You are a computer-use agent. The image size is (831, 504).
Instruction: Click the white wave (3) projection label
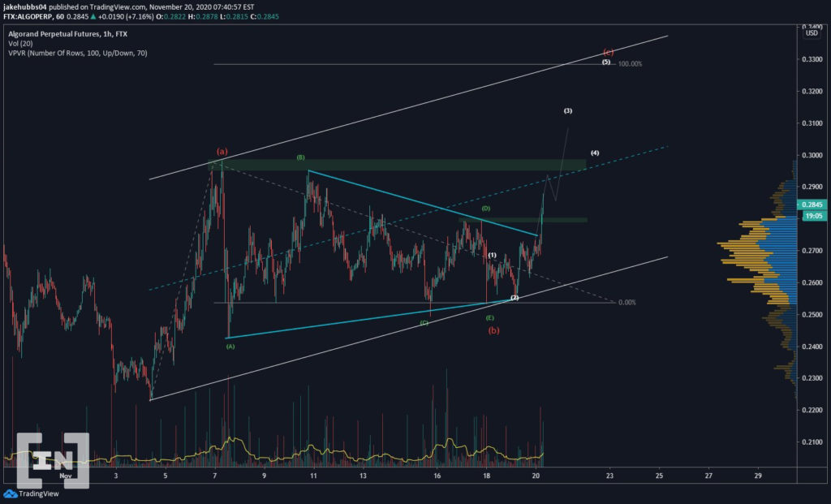coord(567,110)
